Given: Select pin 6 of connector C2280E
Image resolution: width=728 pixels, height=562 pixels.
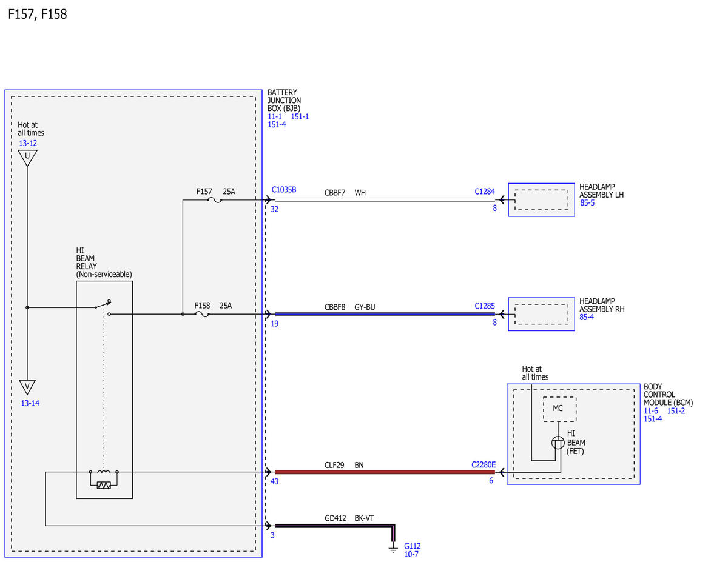Looking at the screenshot, I should pos(492,481).
